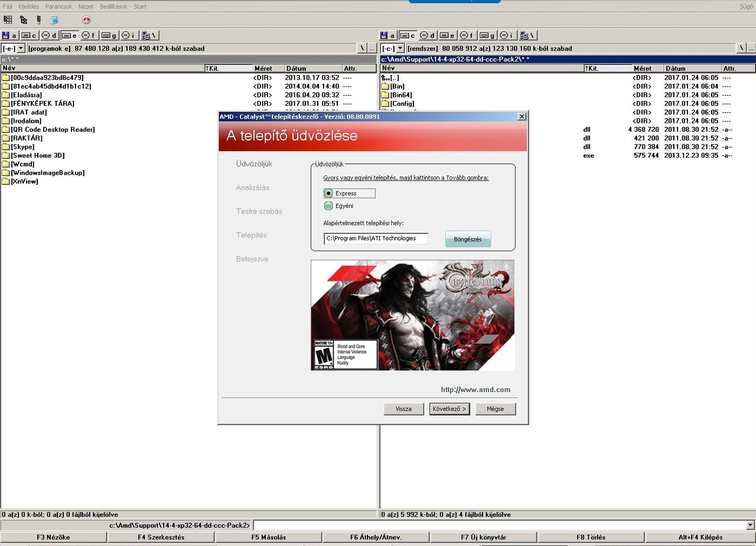Click Alt+F4 Kilépés button
Image resolution: width=756 pixels, height=546 pixels.
click(x=700, y=537)
